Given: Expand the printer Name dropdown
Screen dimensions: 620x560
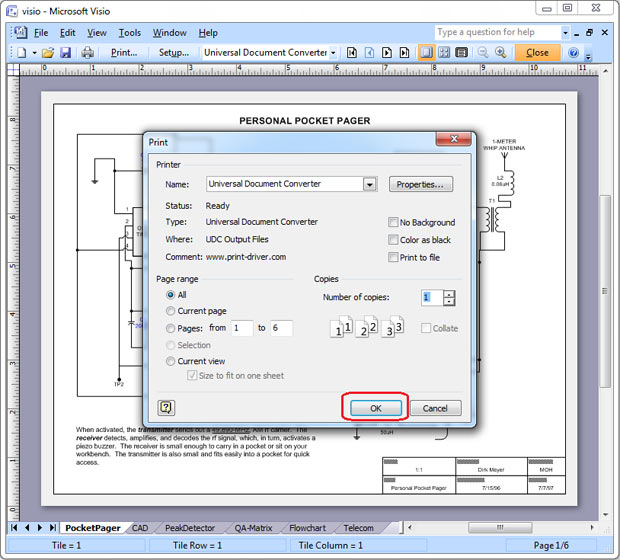Looking at the screenshot, I should tap(369, 184).
